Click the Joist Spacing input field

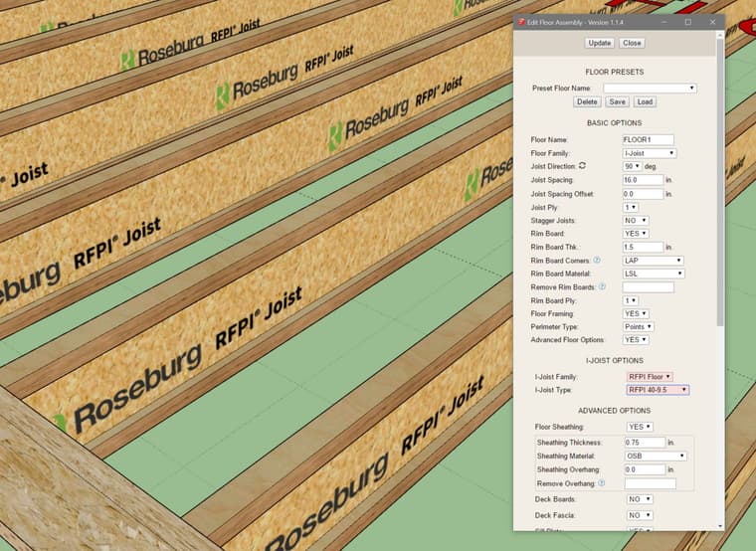point(643,180)
